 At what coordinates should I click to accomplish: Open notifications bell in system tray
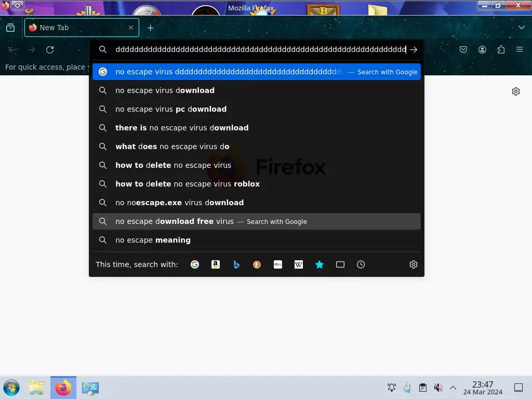click(x=392, y=388)
